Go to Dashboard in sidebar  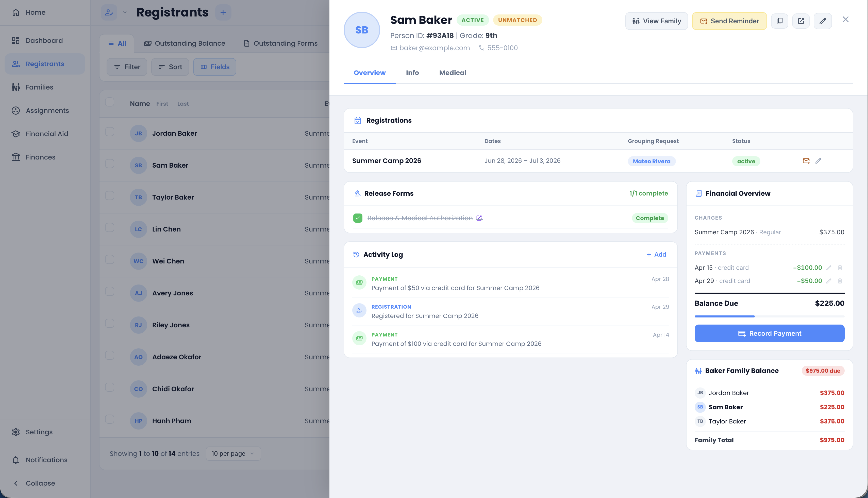click(x=45, y=40)
